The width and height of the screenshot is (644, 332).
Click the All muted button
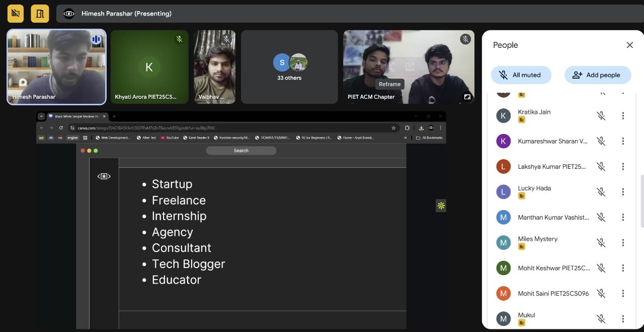tap(521, 75)
